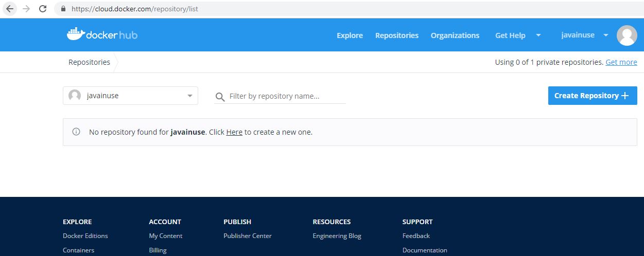
Task: Click the magnifier search icon
Action: tap(220, 97)
